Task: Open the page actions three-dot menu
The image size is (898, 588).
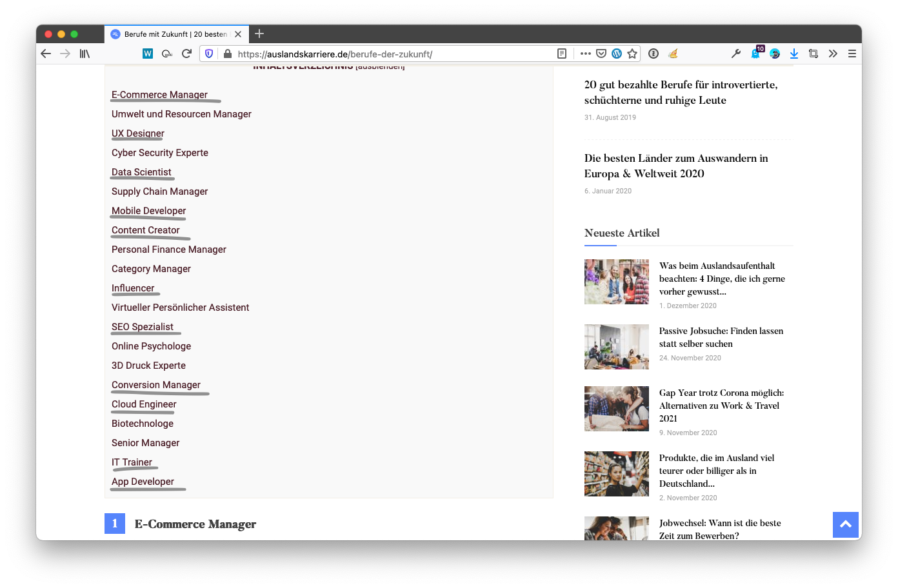Action: pos(585,54)
